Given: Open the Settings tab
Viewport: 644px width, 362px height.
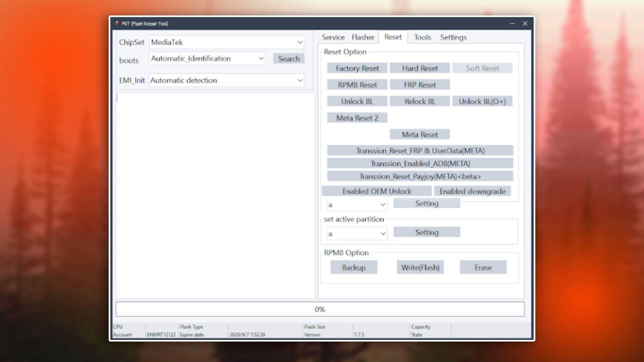Looking at the screenshot, I should coord(453,37).
